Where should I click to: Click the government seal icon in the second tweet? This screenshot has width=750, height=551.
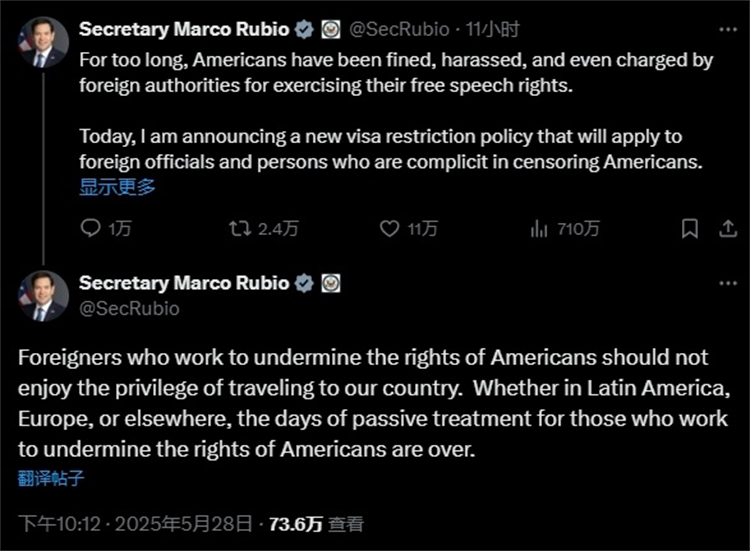[x=330, y=284]
